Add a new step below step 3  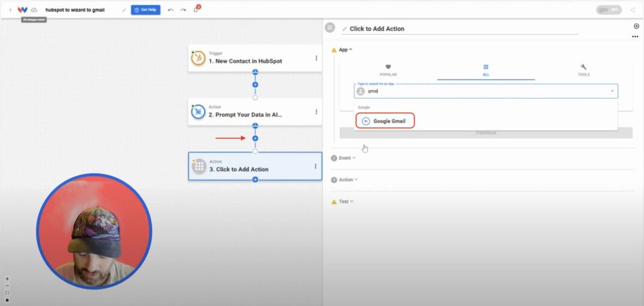(255, 179)
